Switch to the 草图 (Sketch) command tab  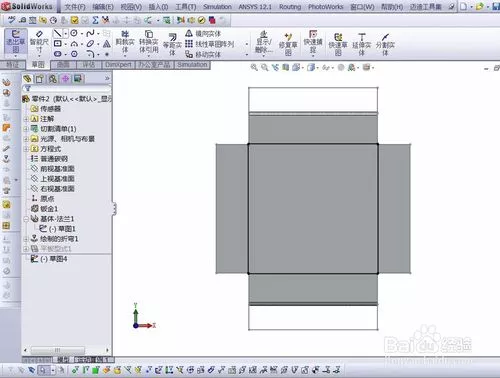38,65
